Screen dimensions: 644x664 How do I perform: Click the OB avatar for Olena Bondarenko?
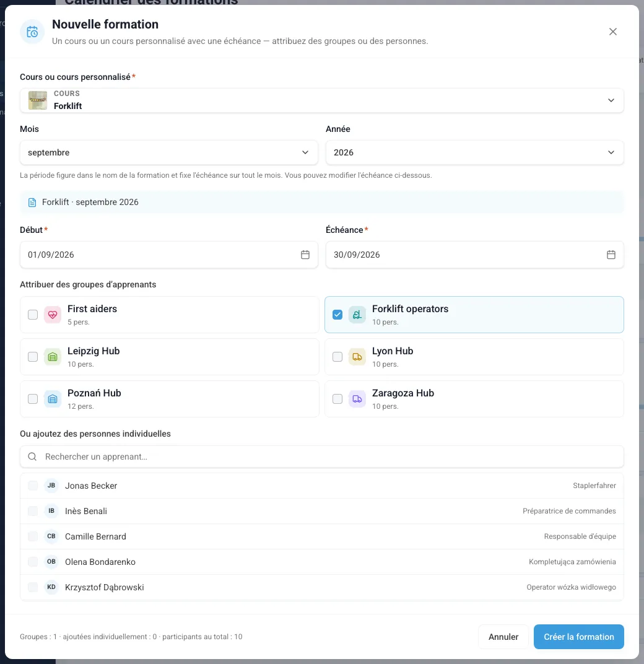click(51, 562)
